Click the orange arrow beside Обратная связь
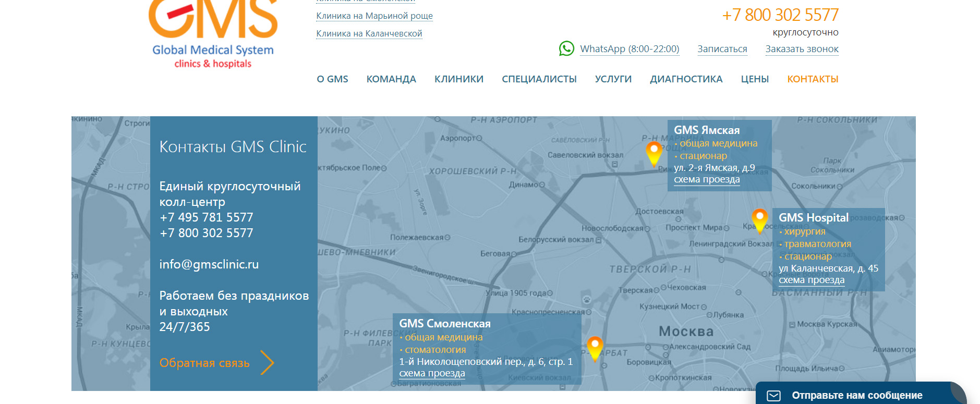980x404 pixels. [x=267, y=363]
